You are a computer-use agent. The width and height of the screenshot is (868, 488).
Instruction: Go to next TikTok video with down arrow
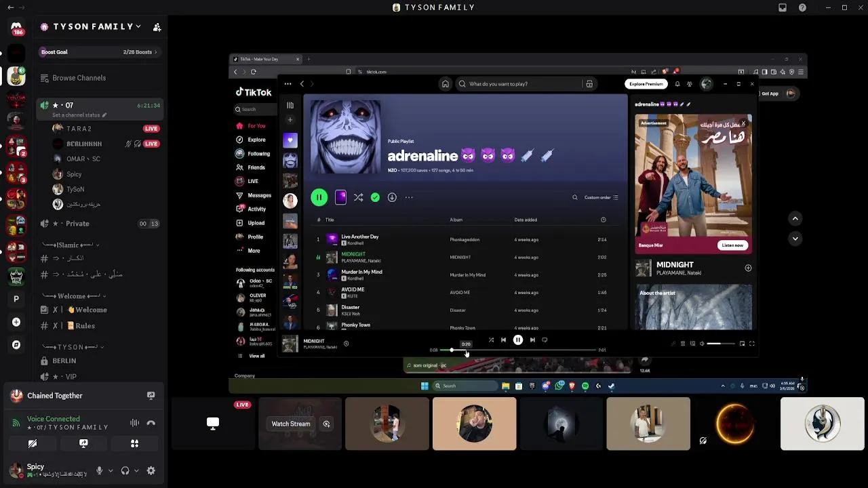coord(795,239)
